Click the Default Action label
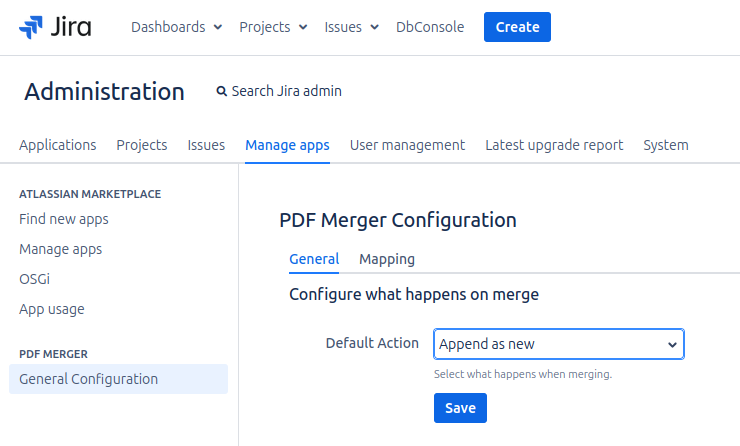This screenshot has height=446, width=740. coord(372,343)
